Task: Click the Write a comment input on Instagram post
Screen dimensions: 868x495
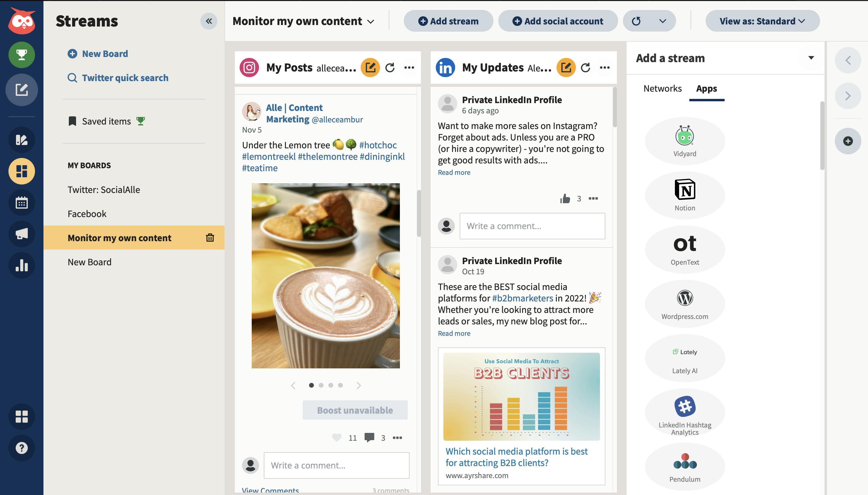Action: coord(336,465)
